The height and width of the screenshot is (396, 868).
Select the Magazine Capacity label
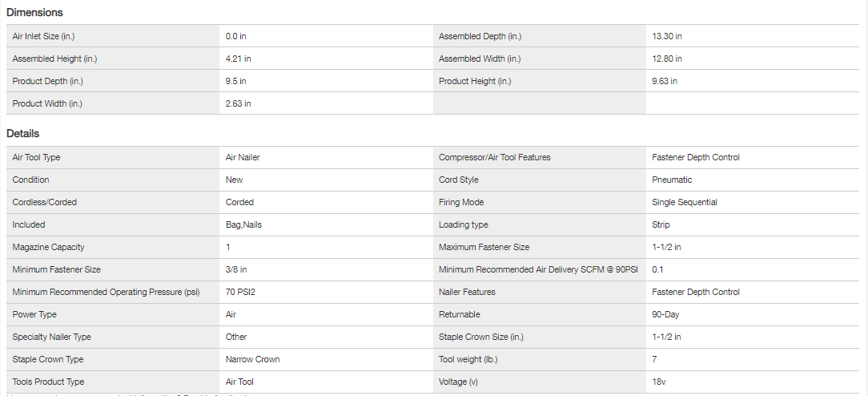click(x=48, y=247)
